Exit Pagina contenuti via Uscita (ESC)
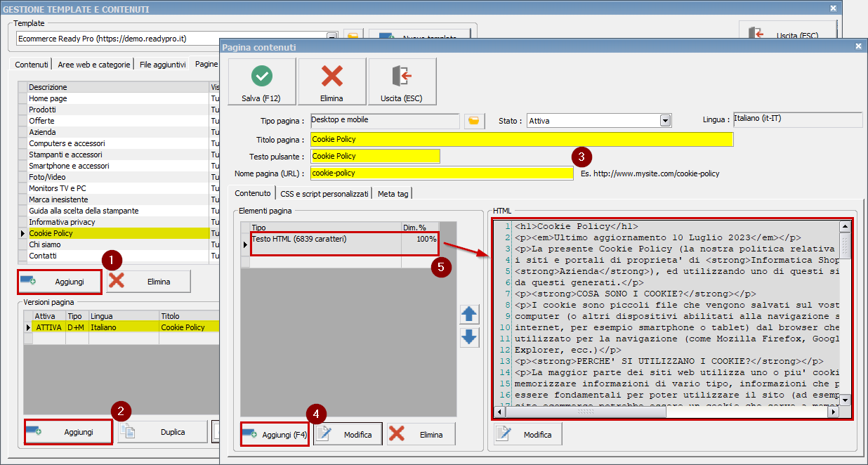Image resolution: width=868 pixels, height=465 pixels. click(402, 81)
